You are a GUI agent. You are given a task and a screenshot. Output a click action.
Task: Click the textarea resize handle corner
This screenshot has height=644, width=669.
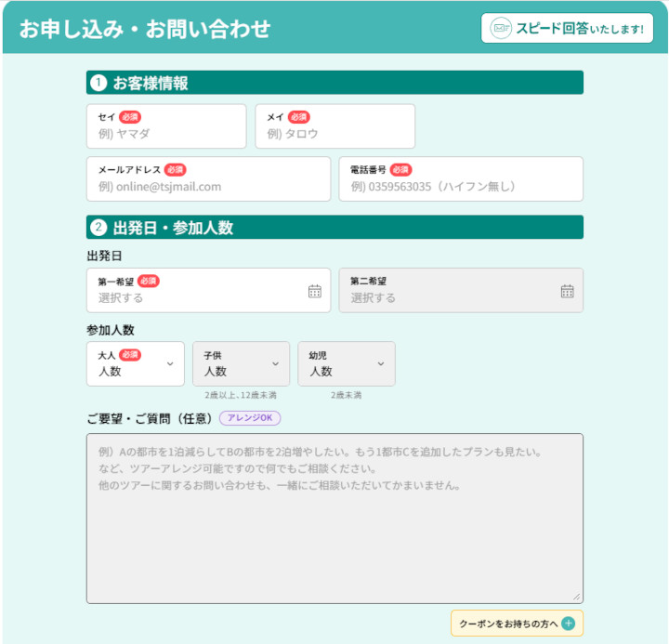tap(577, 597)
